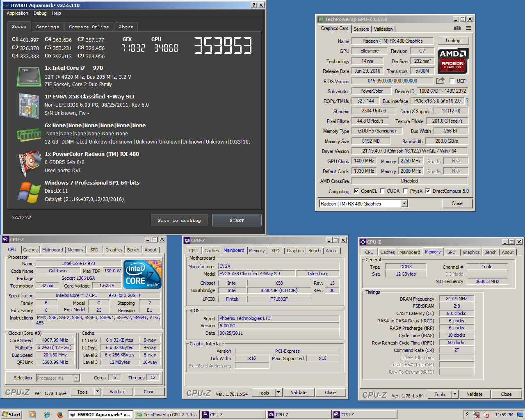The height and width of the screenshot is (420, 525).
Task: Toggle the PhysX checkbox
Action: coord(405,191)
